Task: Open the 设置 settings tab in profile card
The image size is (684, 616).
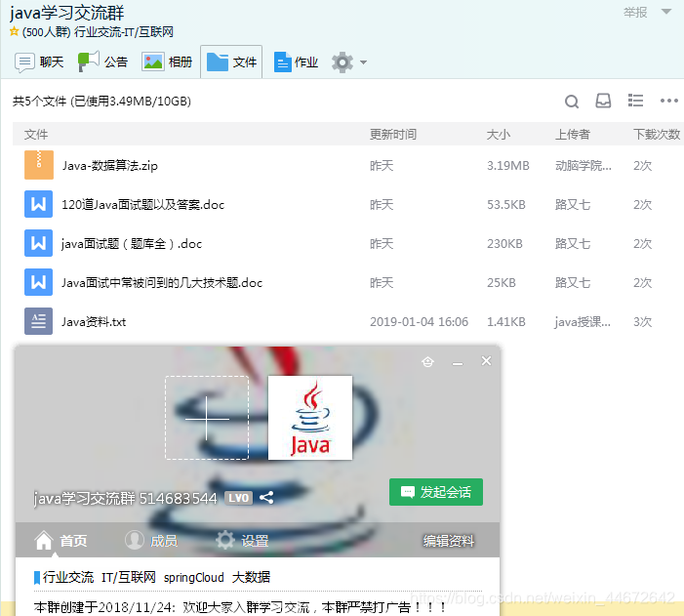Action: point(242,541)
